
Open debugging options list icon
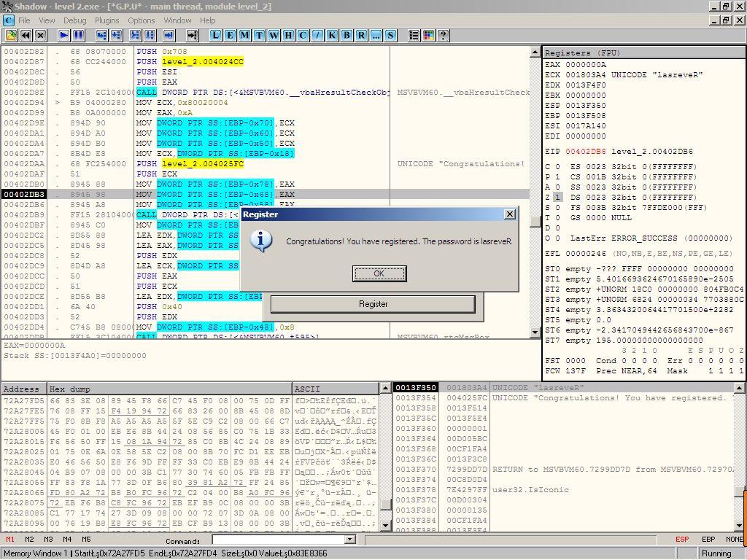tap(414, 35)
